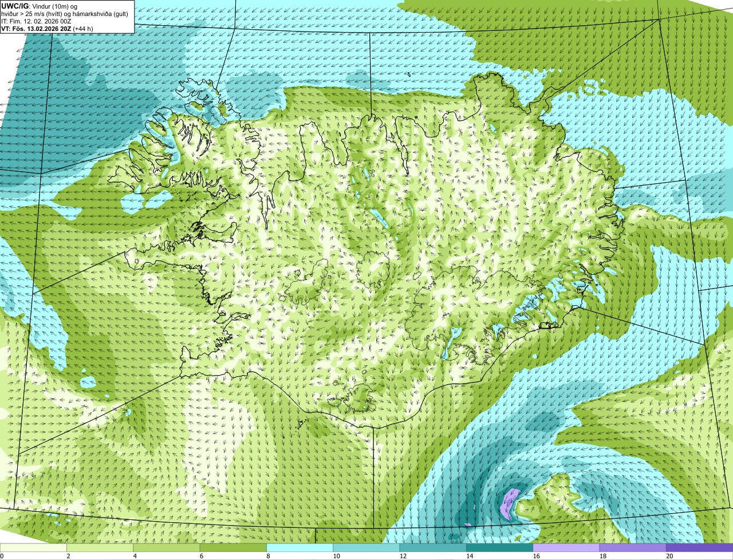Click the '18' label on the wind scale
The height and width of the screenshot is (560, 733).
click(x=602, y=556)
